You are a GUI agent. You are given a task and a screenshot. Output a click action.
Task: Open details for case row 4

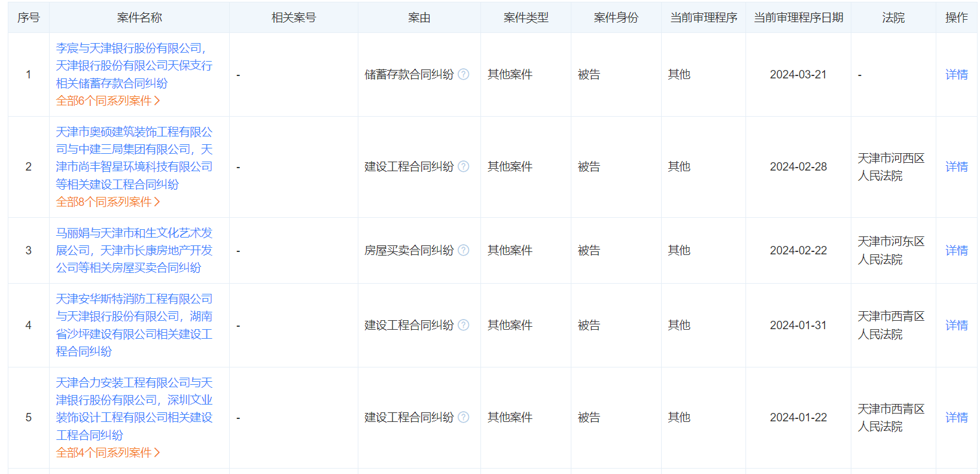coord(957,325)
